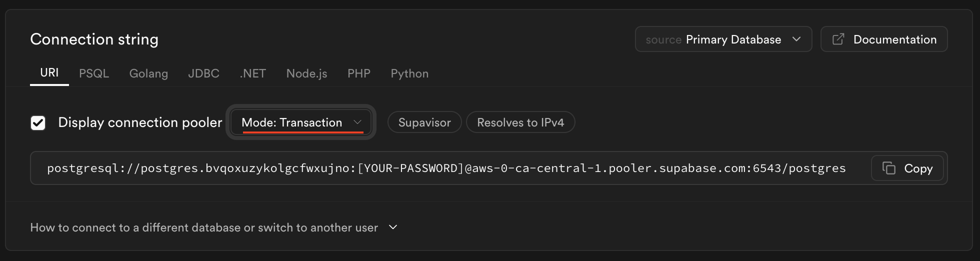Show the .NET connection string tab
The image size is (980, 261).
(x=252, y=73)
